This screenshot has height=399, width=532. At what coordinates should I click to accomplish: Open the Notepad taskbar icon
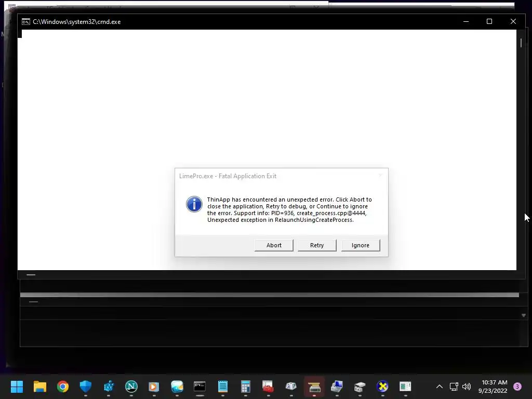click(222, 387)
